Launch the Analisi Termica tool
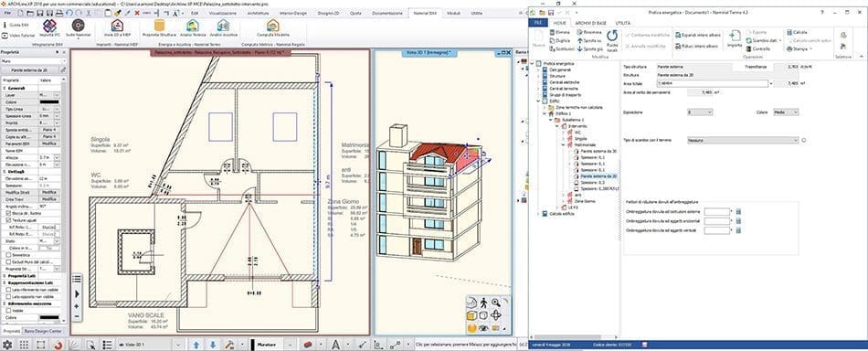 pyautogui.click(x=193, y=26)
